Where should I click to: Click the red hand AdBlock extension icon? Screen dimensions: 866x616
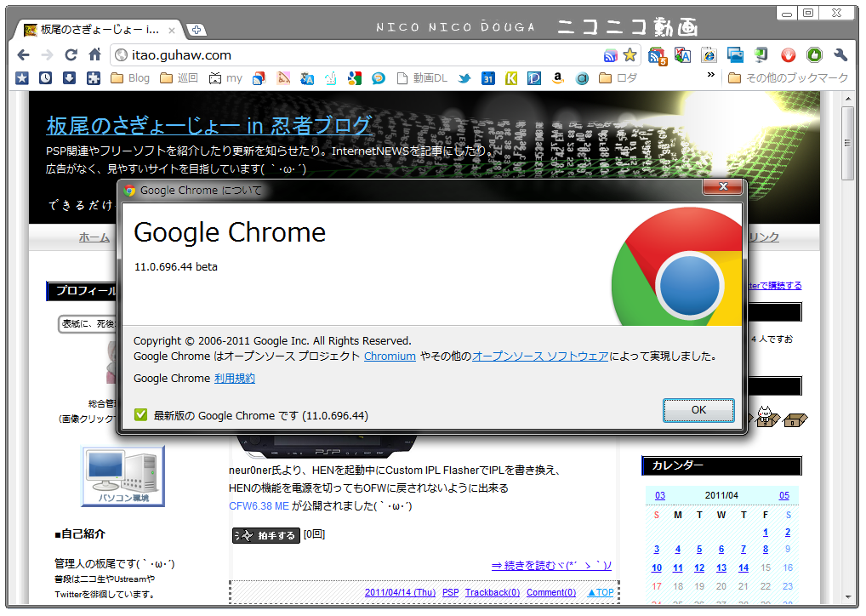788,54
